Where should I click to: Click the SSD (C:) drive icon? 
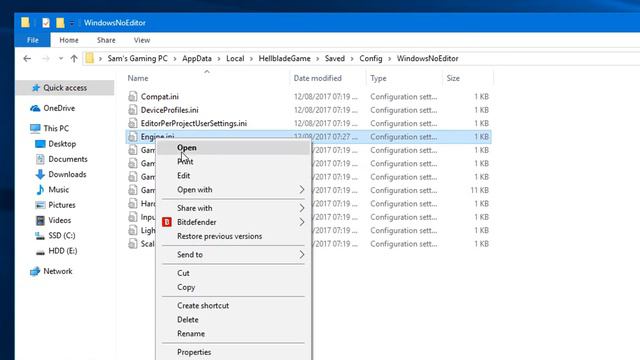click(x=40, y=236)
